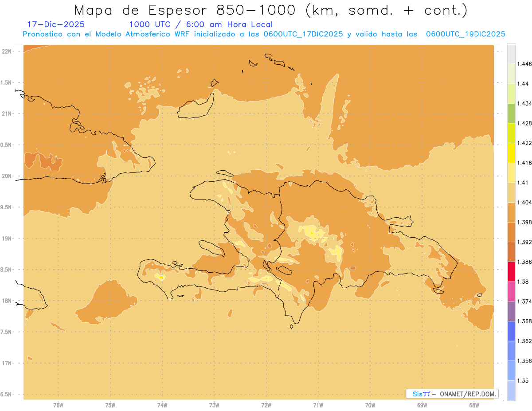Select the red legend swatch between 1.38 and 1.386
Screen dimensions: 532x411
[x=511, y=271]
